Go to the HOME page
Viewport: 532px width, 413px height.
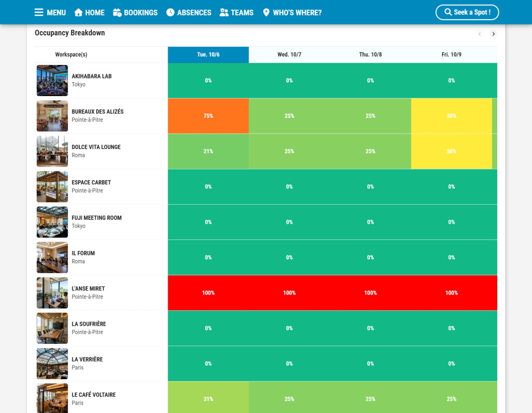click(x=89, y=12)
